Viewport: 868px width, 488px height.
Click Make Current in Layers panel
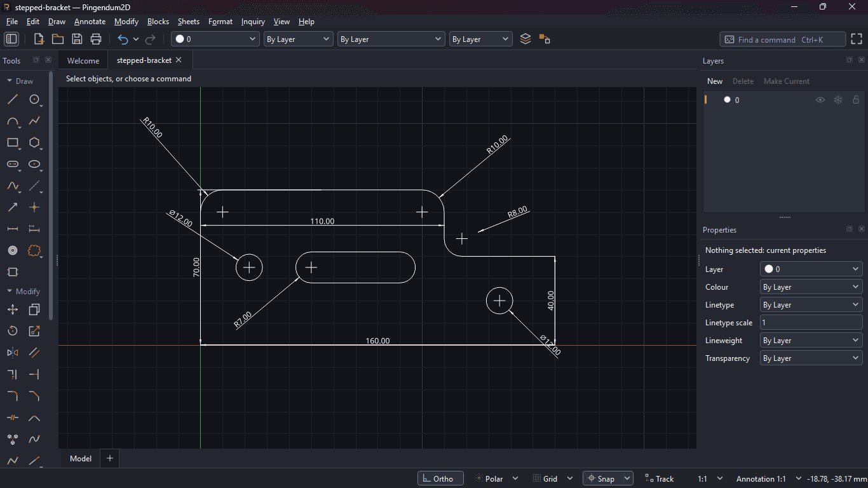tap(787, 81)
